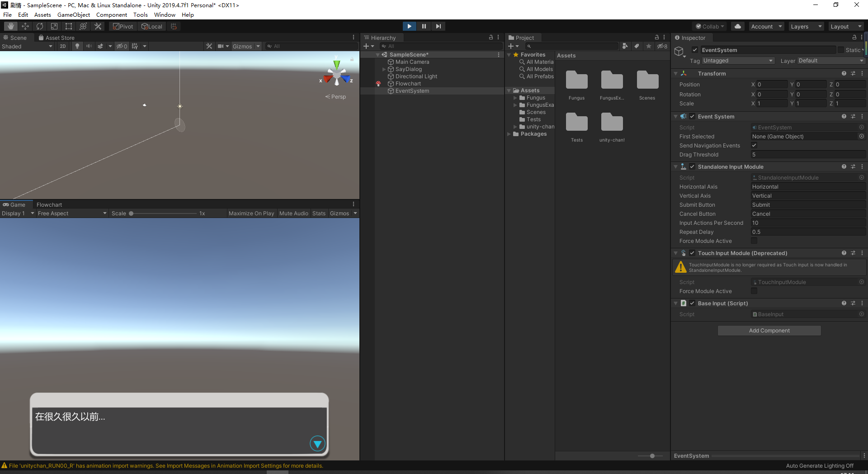Toggle Pivot mode in the toolbar
This screenshot has height=474, width=868.
(122, 26)
